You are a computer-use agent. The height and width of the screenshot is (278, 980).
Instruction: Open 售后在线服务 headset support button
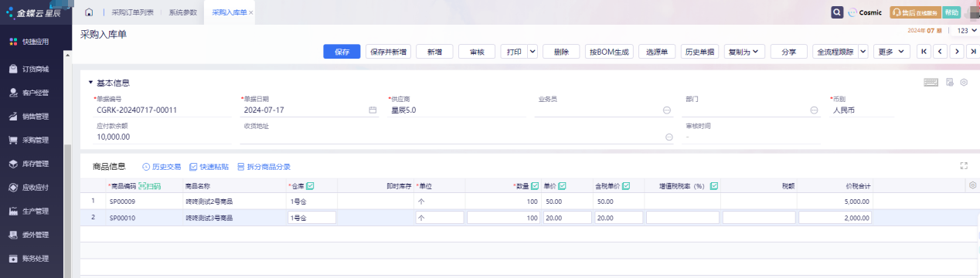click(x=915, y=12)
